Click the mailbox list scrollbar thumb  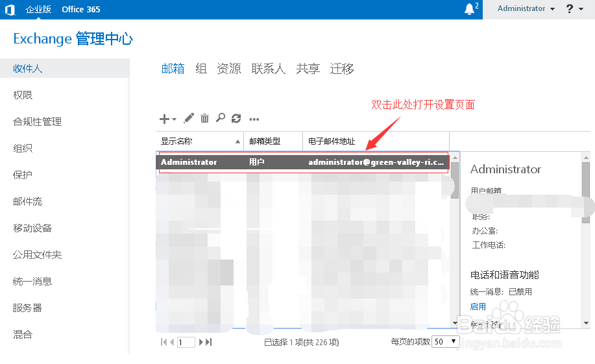[x=455, y=180]
